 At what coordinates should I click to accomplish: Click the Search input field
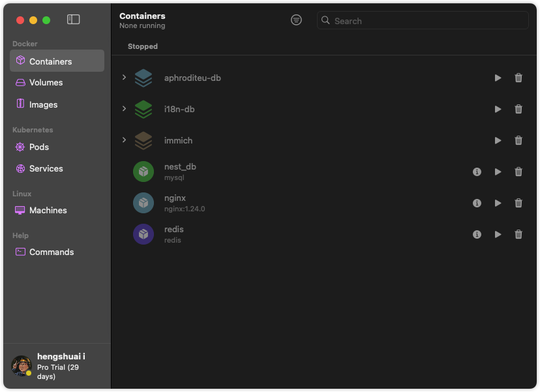(423, 20)
